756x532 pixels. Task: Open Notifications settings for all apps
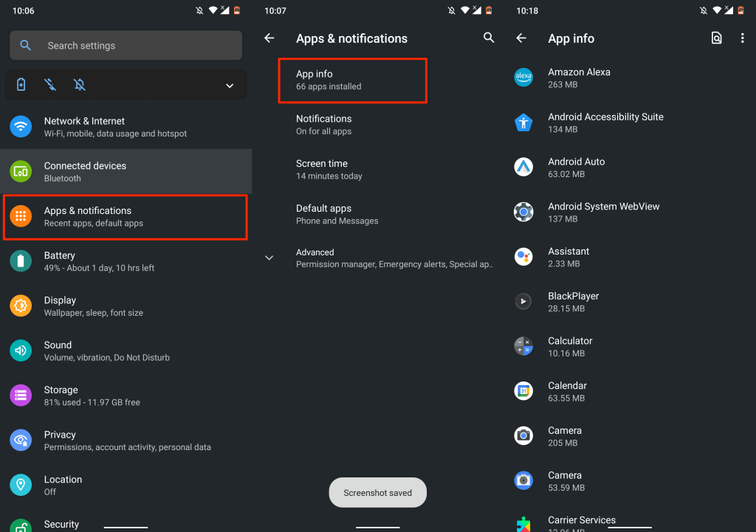pyautogui.click(x=352, y=125)
